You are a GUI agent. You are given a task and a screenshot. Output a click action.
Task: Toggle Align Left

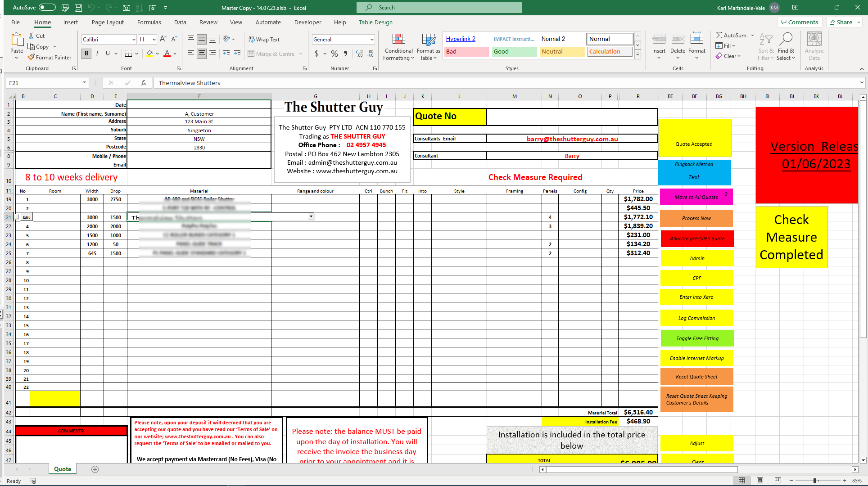(x=191, y=54)
